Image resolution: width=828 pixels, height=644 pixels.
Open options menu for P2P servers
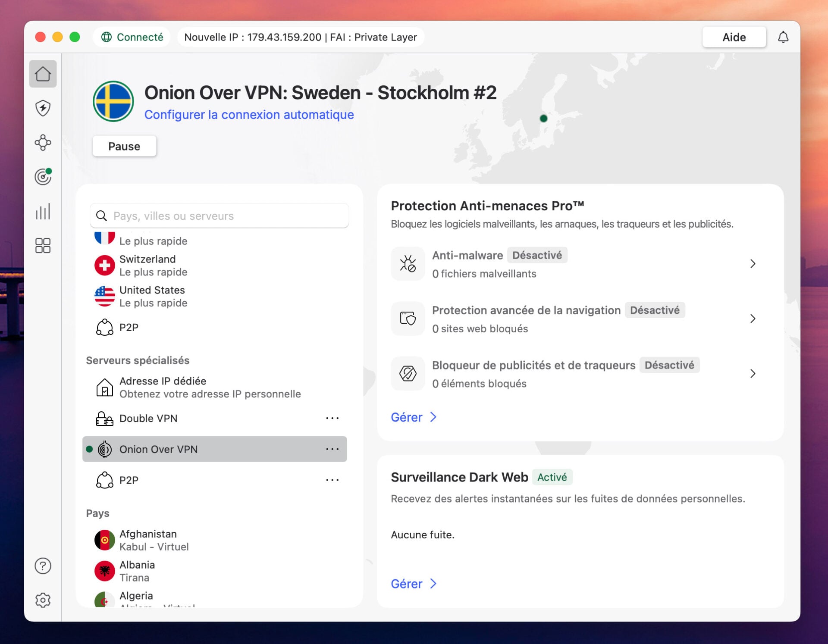(332, 480)
